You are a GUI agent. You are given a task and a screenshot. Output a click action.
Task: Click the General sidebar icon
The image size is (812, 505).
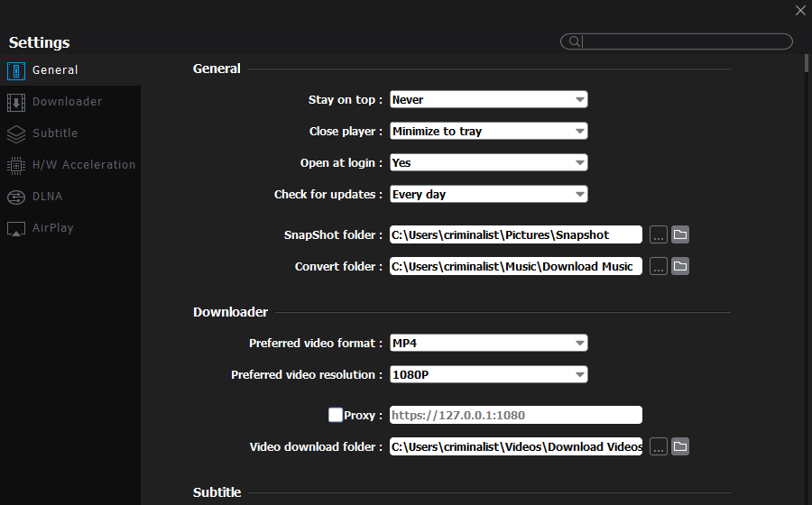pos(15,70)
